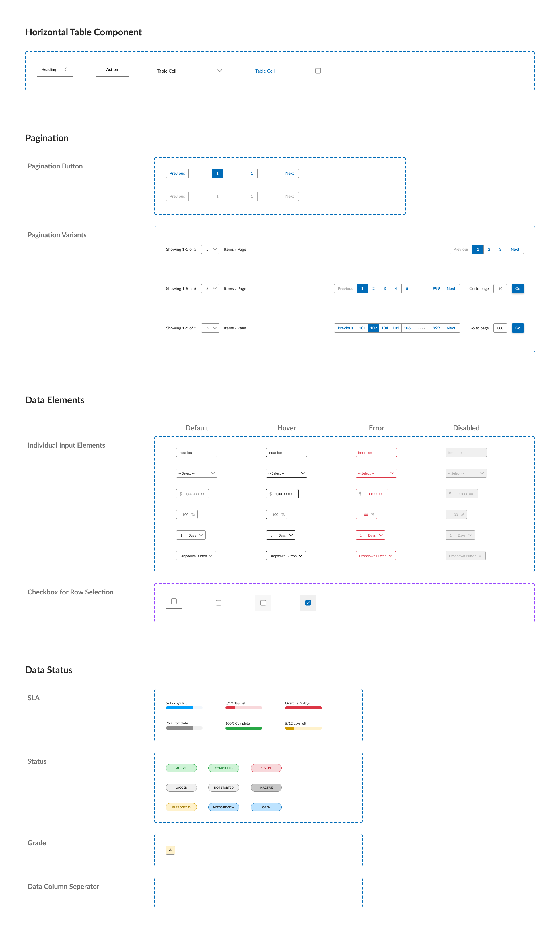Uncheck the blue checked row selection checkbox
This screenshot has width=560, height=925.
[x=308, y=603]
